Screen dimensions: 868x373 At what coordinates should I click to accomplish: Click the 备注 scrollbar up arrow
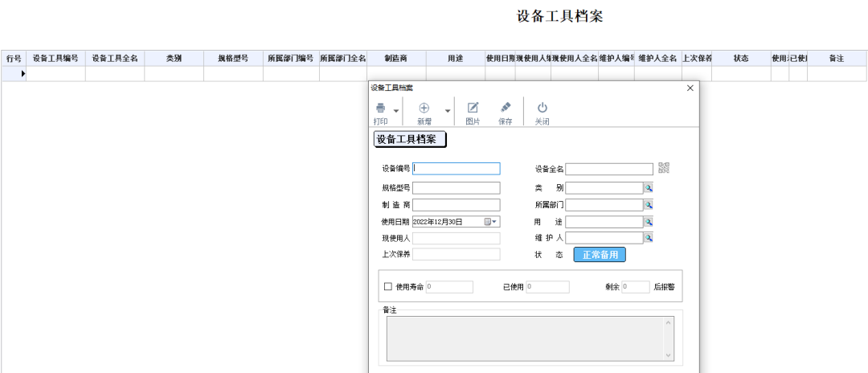(669, 322)
